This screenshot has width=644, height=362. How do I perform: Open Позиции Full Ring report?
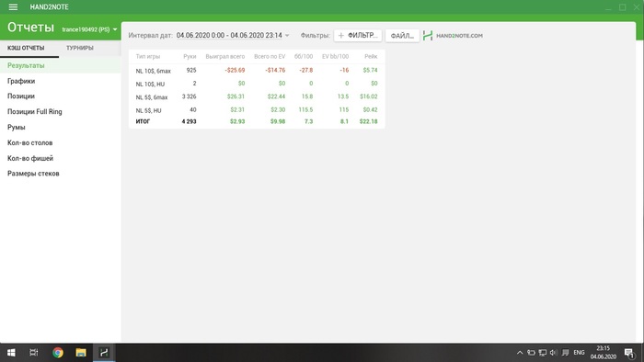[60, 111]
